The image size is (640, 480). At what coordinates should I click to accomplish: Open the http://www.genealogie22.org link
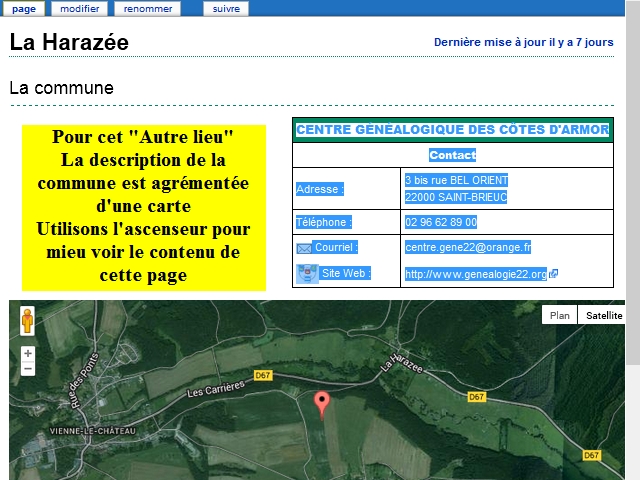pos(476,274)
